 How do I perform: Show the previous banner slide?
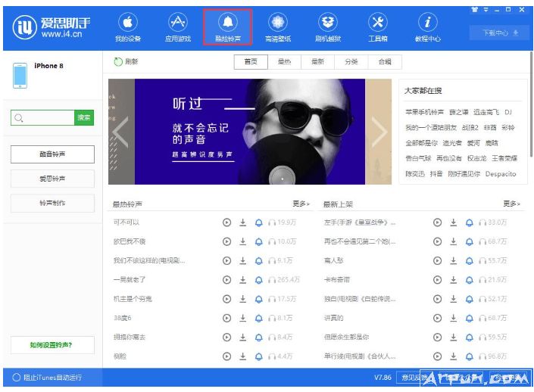tap(121, 132)
